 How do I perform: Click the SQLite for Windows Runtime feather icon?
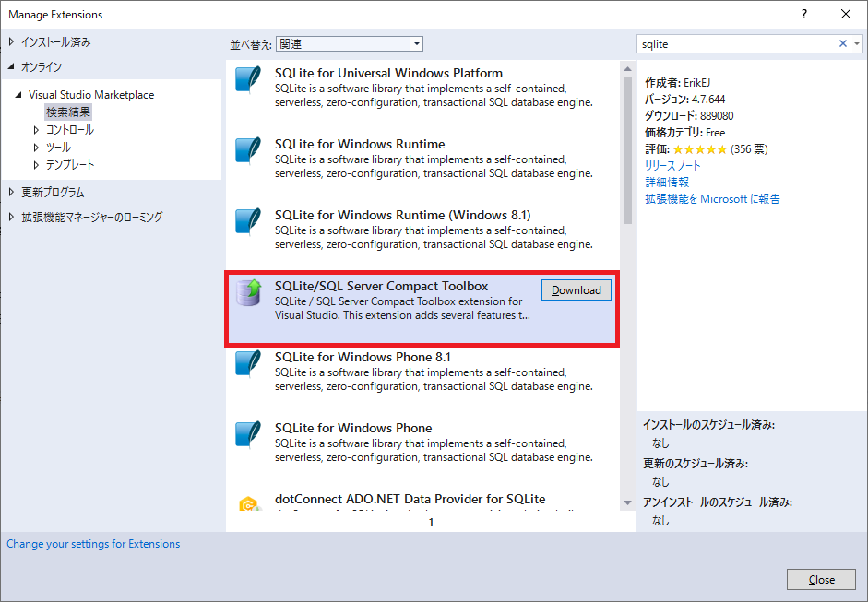pos(247,150)
